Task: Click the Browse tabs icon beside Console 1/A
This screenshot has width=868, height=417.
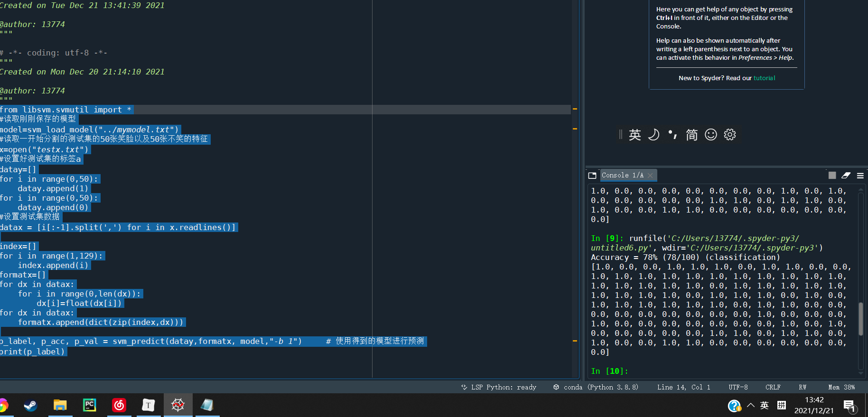Action: click(592, 176)
